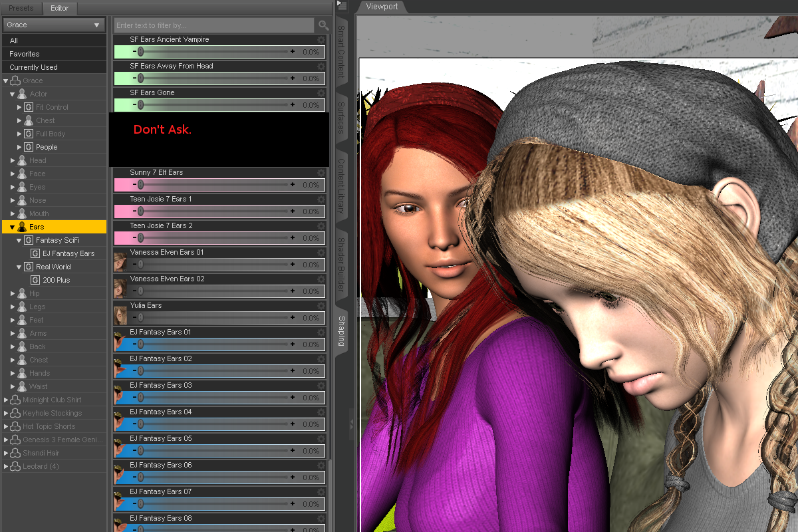Click minus on EJ Fantasy Ears 02 slider
Screen dimensions: 798x532
[134, 370]
